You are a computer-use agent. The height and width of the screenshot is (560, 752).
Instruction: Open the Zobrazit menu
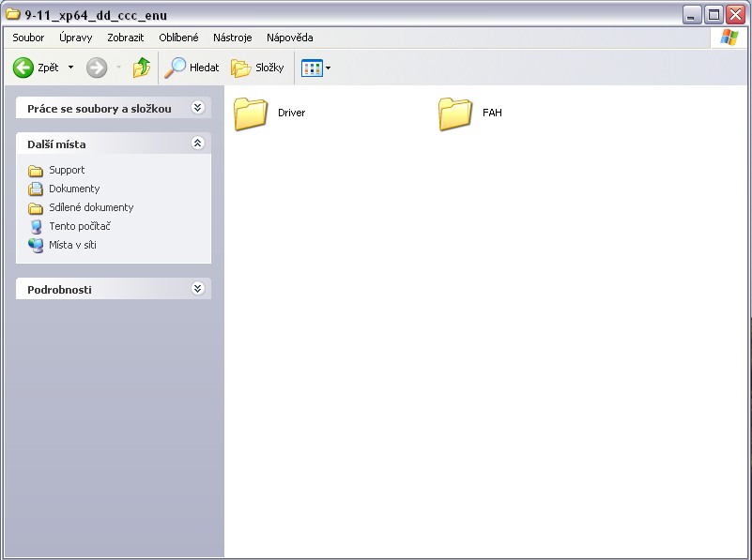[x=126, y=38]
